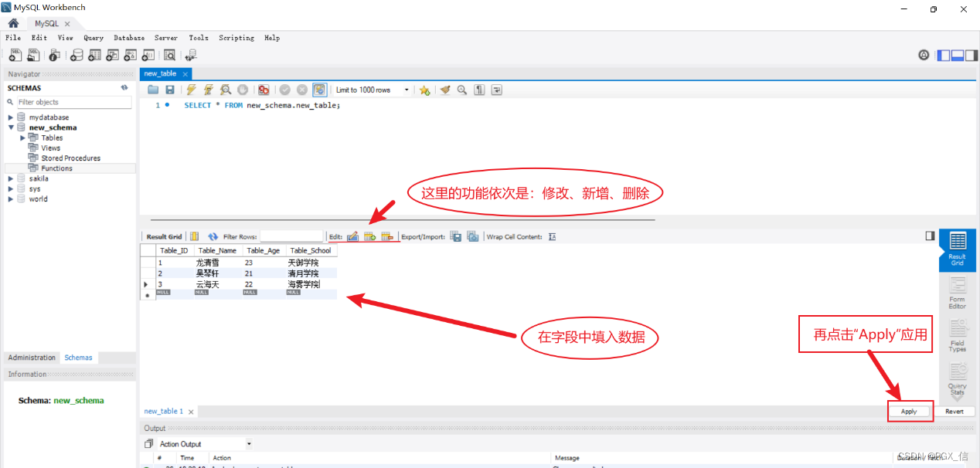
Task: Click the Create new view icon
Action: (112, 55)
